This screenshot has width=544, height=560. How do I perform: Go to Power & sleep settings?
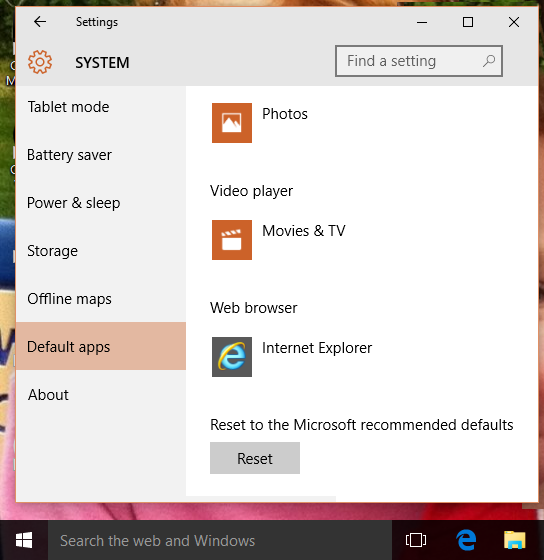tap(101, 203)
